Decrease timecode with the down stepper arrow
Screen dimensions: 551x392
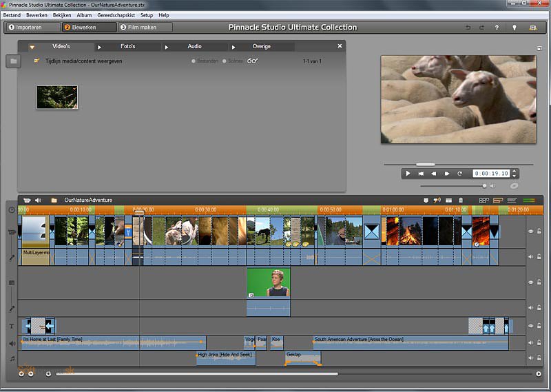[x=514, y=176]
